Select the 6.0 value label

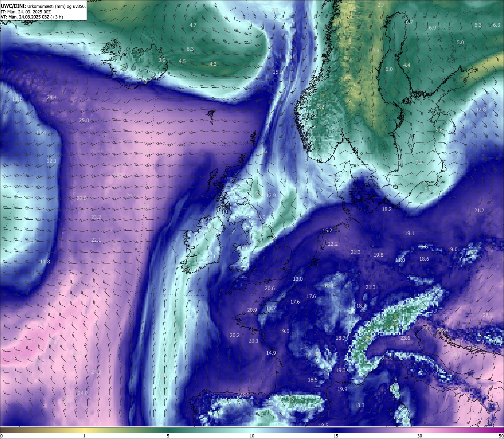[x=389, y=69]
